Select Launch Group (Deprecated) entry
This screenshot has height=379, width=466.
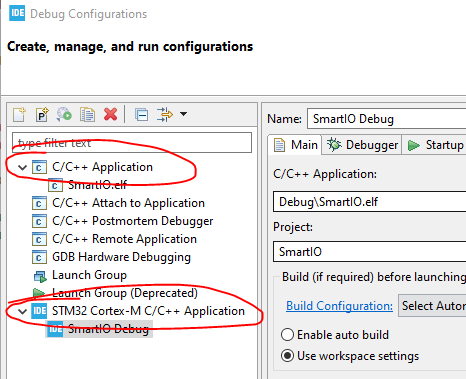(125, 293)
